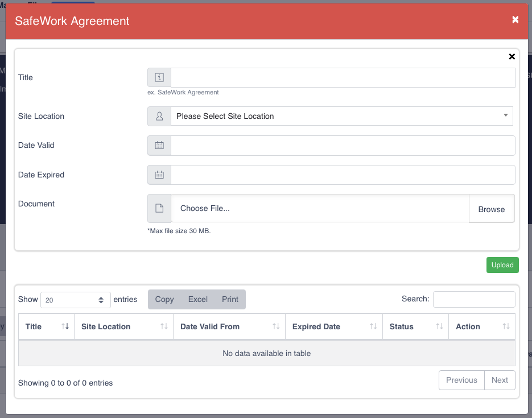
Task: Click the calendar icon for Date Valid
Action: (x=159, y=146)
